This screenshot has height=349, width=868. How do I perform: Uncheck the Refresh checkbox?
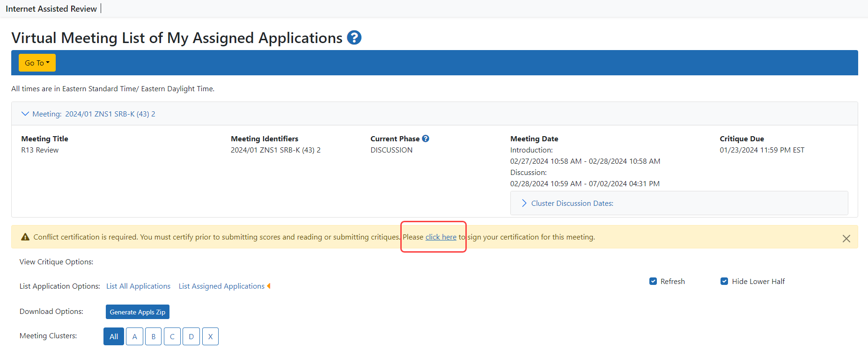(x=653, y=281)
